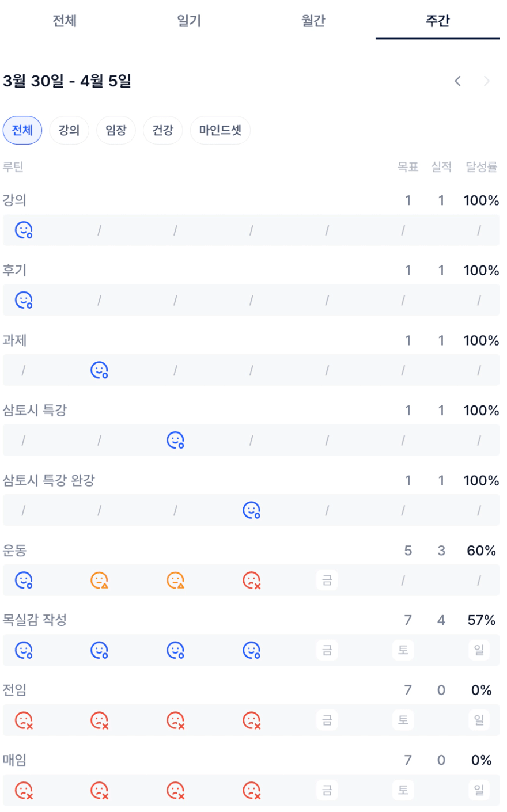507x812 pixels.
Task: Click the red sad face in 운동 row
Action: pyautogui.click(x=251, y=580)
